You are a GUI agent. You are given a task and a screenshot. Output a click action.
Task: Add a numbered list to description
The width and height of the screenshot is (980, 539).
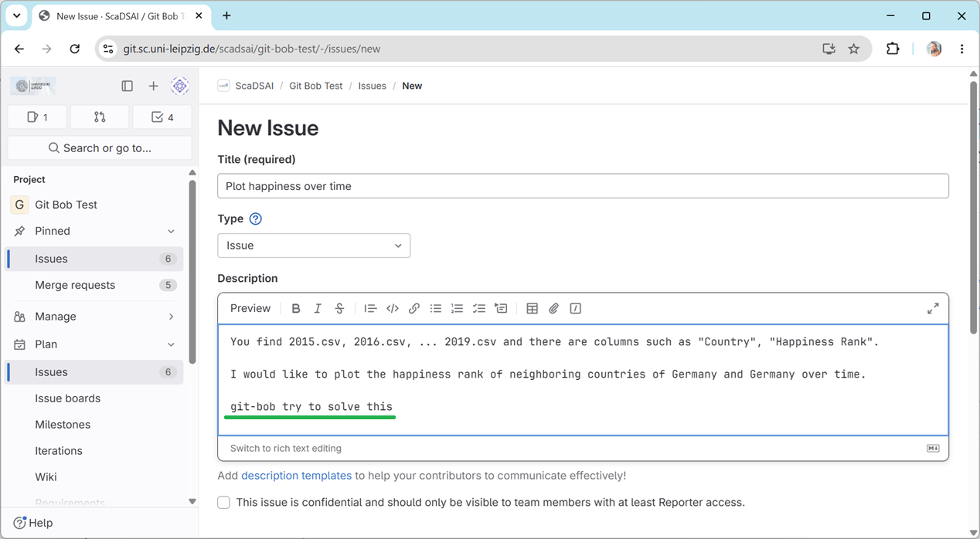click(x=458, y=308)
